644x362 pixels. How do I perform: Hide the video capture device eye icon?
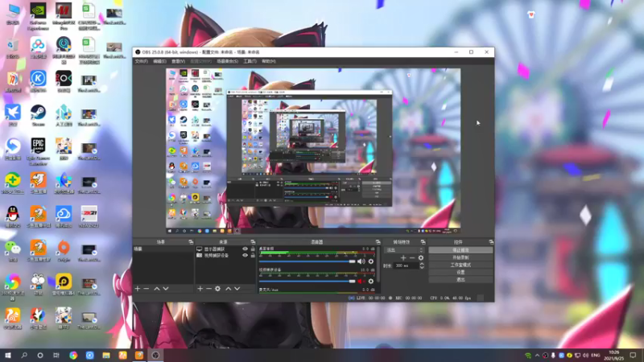(x=246, y=255)
